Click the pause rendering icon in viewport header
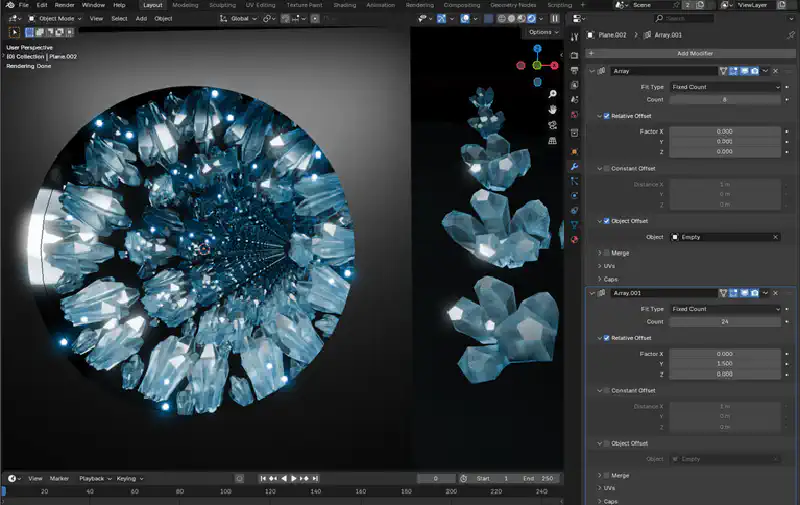 tap(556, 18)
